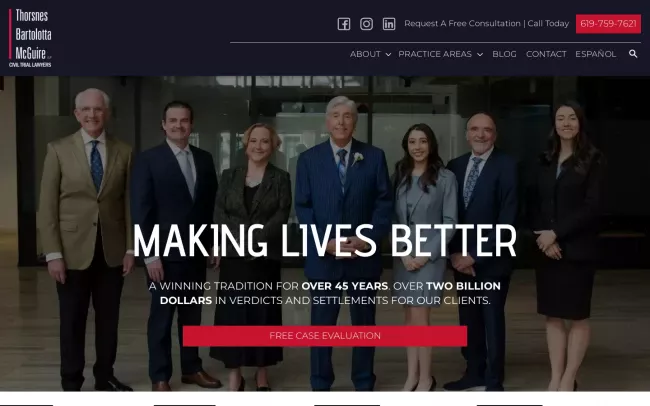Image resolution: width=650 pixels, height=406 pixels.
Task: Call the 619-759-7621 phone button
Action: point(608,24)
